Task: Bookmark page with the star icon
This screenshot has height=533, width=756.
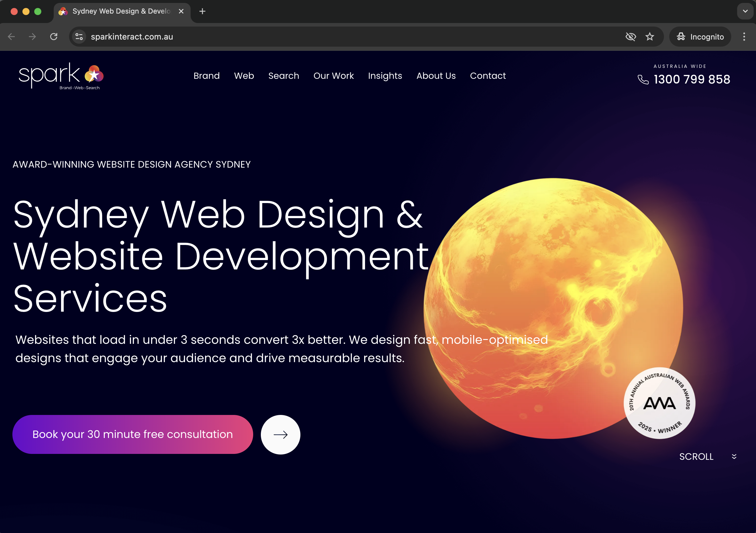Action: tap(649, 37)
